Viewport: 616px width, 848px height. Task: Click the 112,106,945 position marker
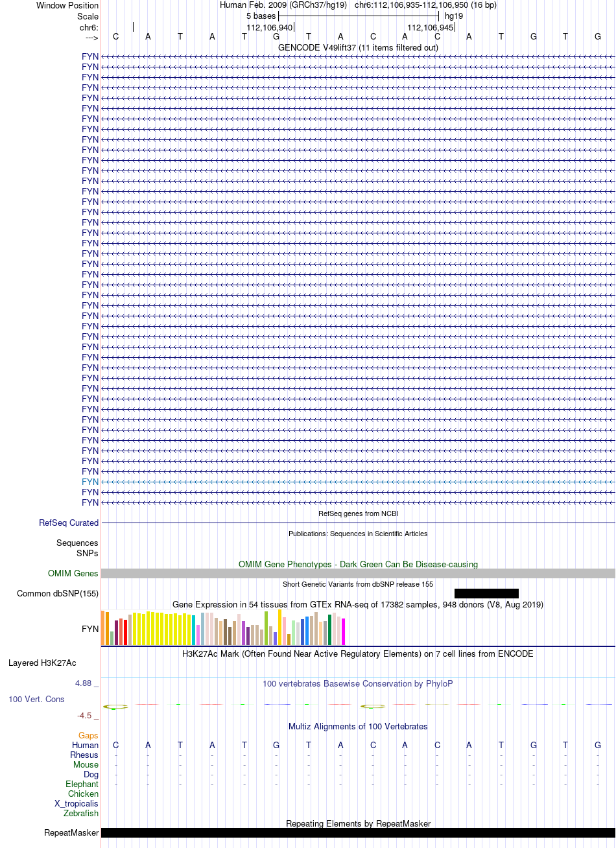pyautogui.click(x=431, y=27)
